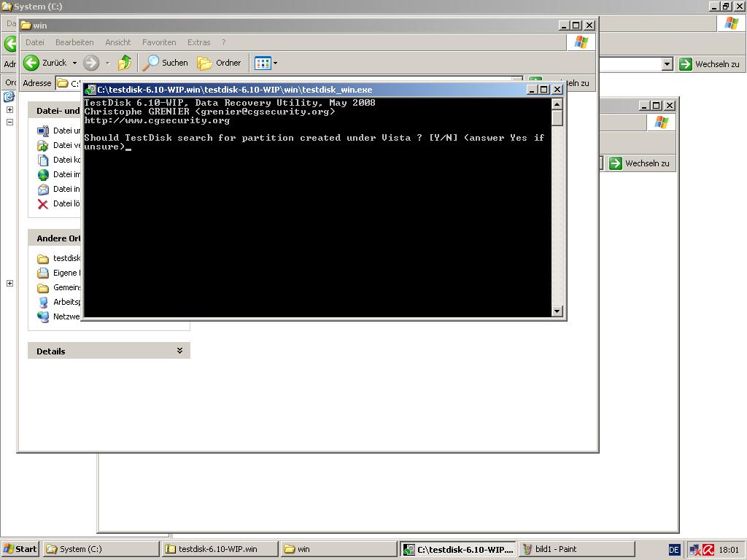Click the console vertical scrollbar thumb
This screenshot has height=560, width=747.
click(557, 118)
